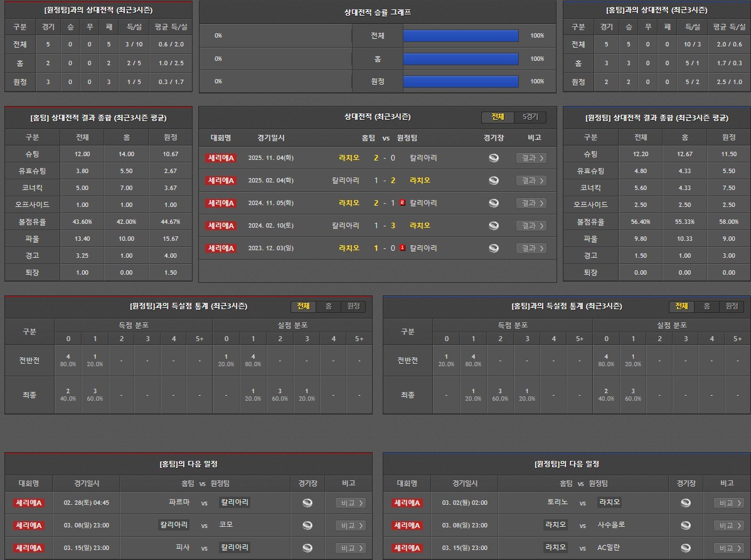Toggle head-to-head list to 5경기
The width and height of the screenshot is (751, 560).
530,117
